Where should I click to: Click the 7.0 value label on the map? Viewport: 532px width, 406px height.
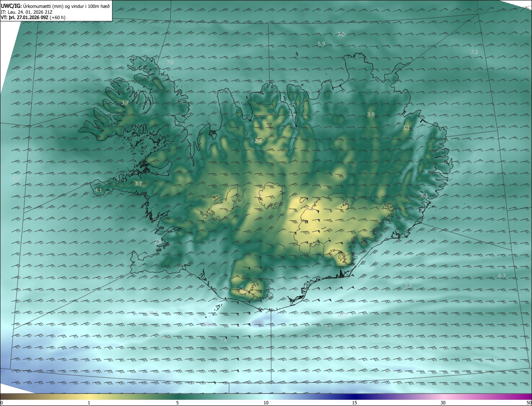tap(341, 34)
